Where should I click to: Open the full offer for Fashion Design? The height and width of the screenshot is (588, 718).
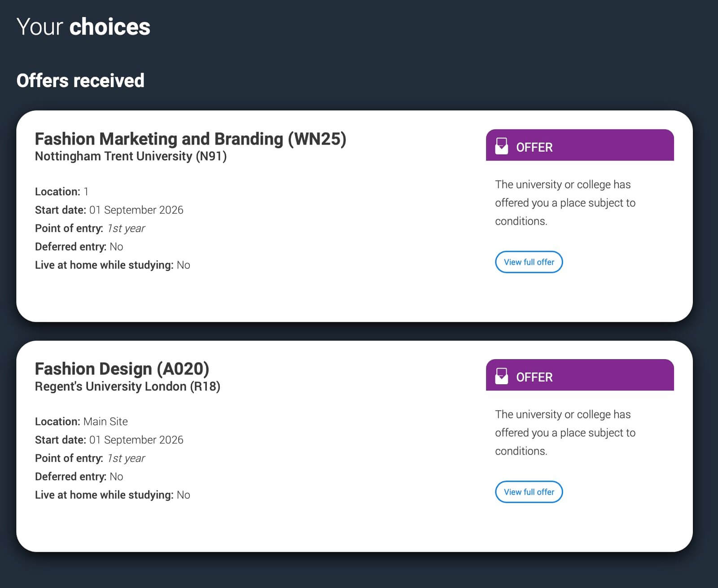point(529,492)
